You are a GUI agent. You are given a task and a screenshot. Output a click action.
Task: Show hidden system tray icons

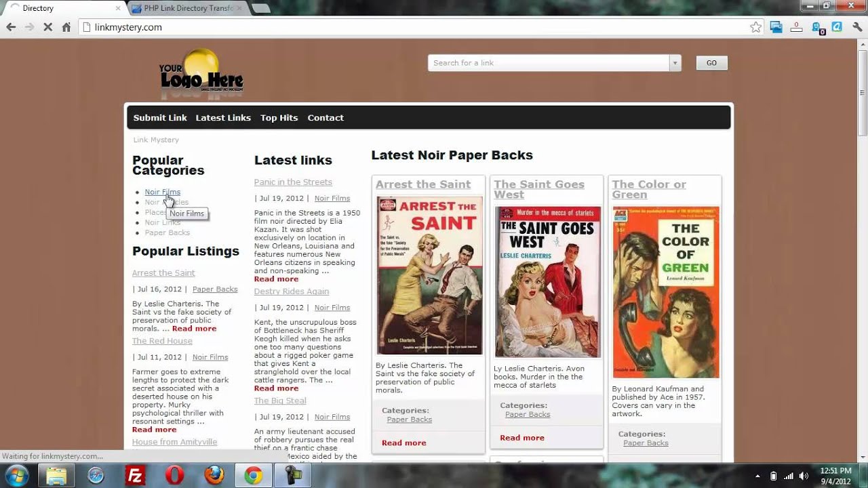coord(757,476)
